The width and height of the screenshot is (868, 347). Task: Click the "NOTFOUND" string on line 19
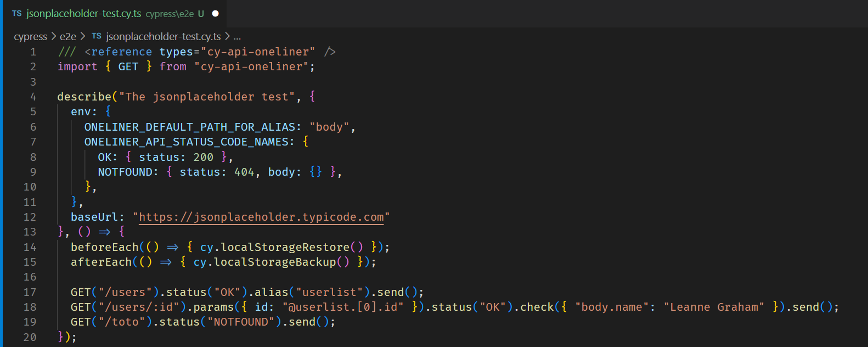coord(241,322)
